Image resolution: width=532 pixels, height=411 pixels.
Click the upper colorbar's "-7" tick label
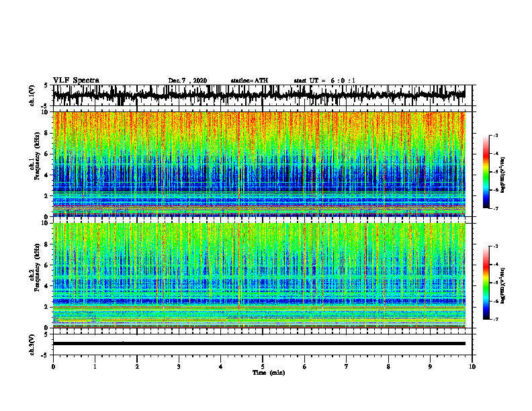tap(495, 208)
